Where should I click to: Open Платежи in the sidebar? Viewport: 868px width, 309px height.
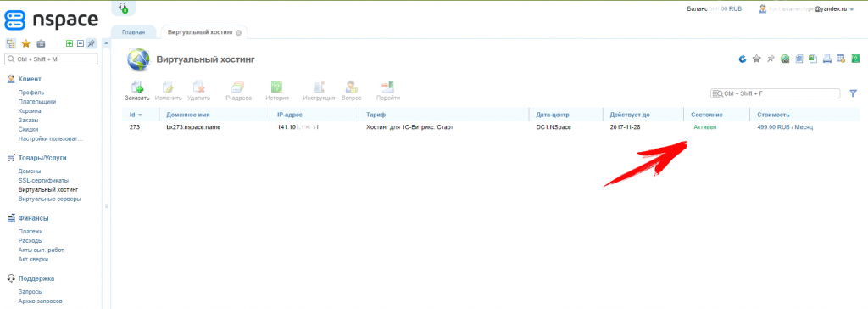click(30, 232)
